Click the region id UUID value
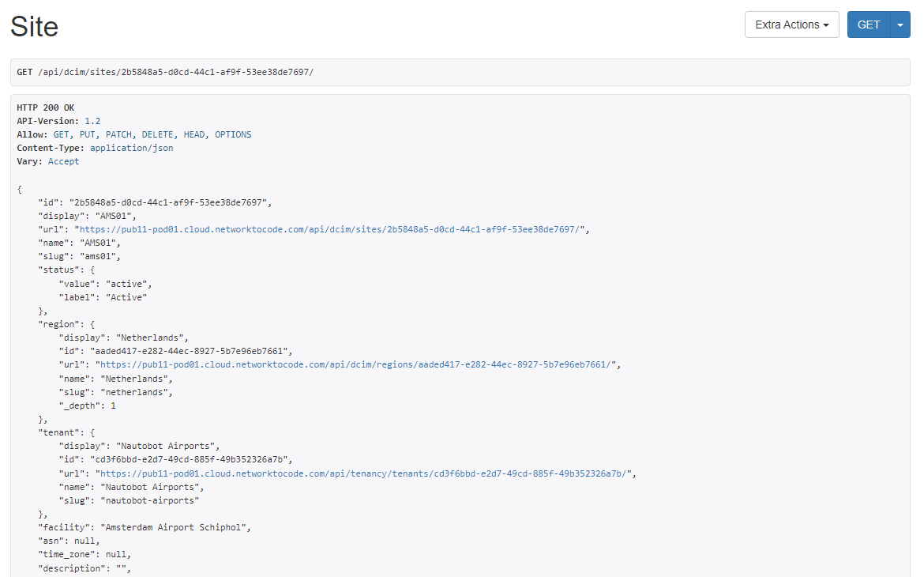Image resolution: width=924 pixels, height=577 pixels. [x=190, y=351]
